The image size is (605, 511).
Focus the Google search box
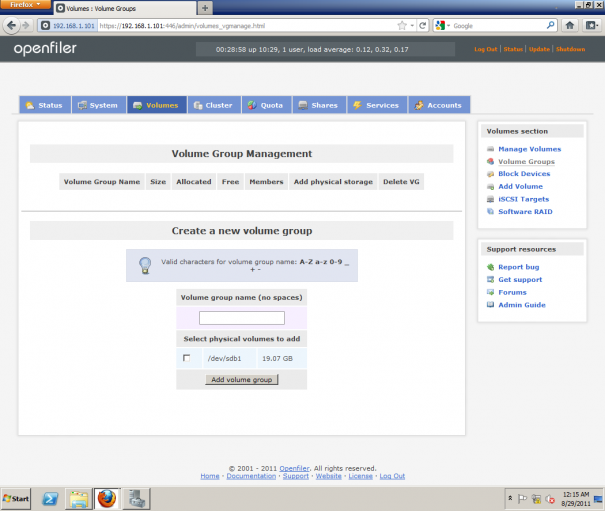coord(499,25)
